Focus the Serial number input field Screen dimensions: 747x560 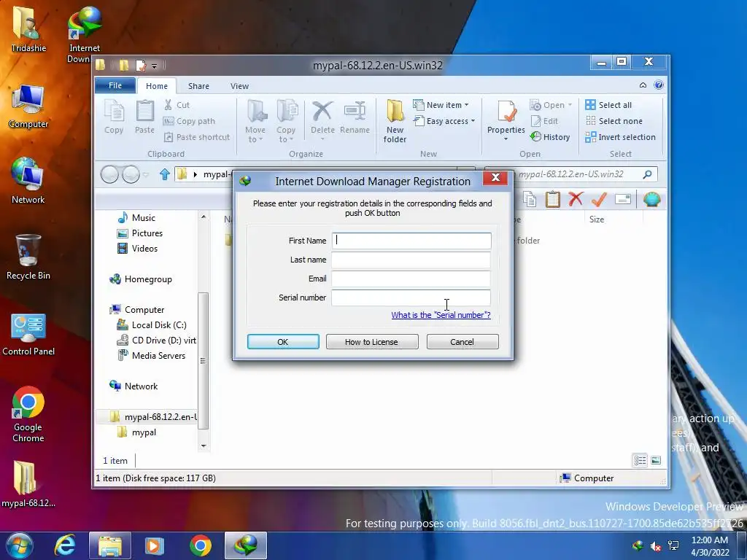coord(411,297)
